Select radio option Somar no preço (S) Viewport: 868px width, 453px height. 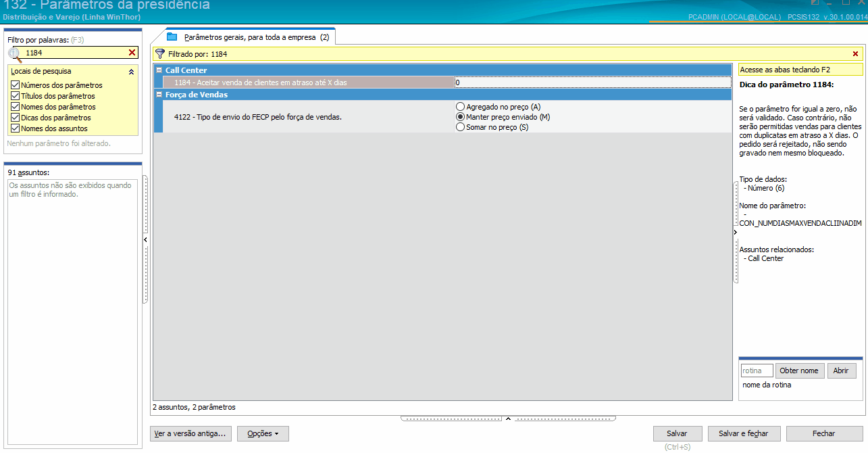[x=461, y=127]
